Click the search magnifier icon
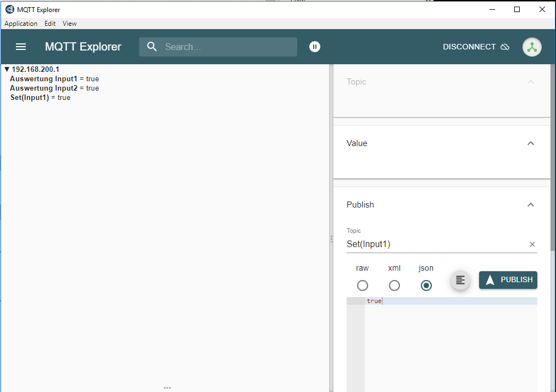This screenshot has width=556, height=392. click(152, 47)
